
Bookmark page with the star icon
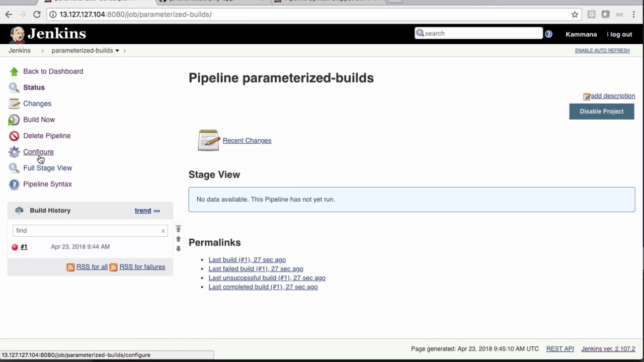[575, 15]
